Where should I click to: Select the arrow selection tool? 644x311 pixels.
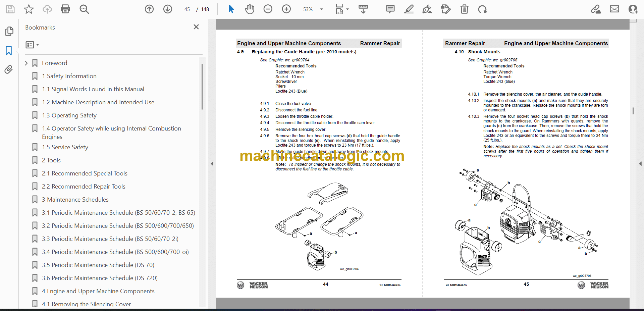pos(231,9)
